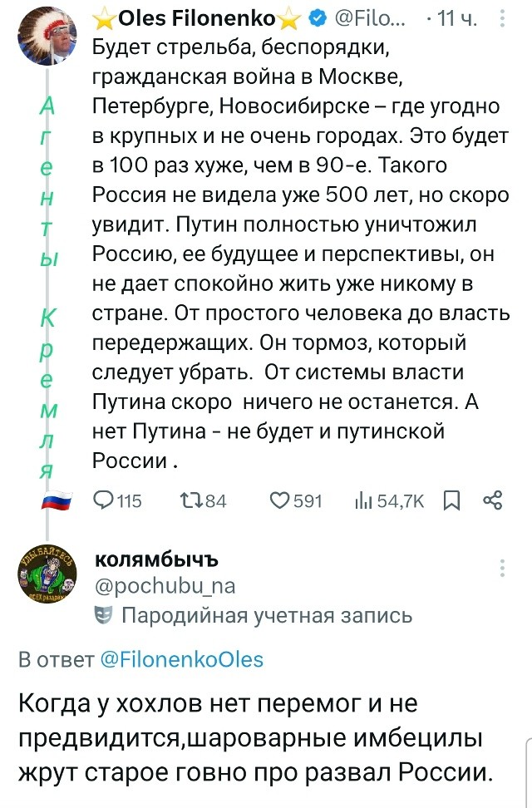The height and width of the screenshot is (808, 532).
Task: Like the tweet with 591 hearts
Action: (280, 500)
